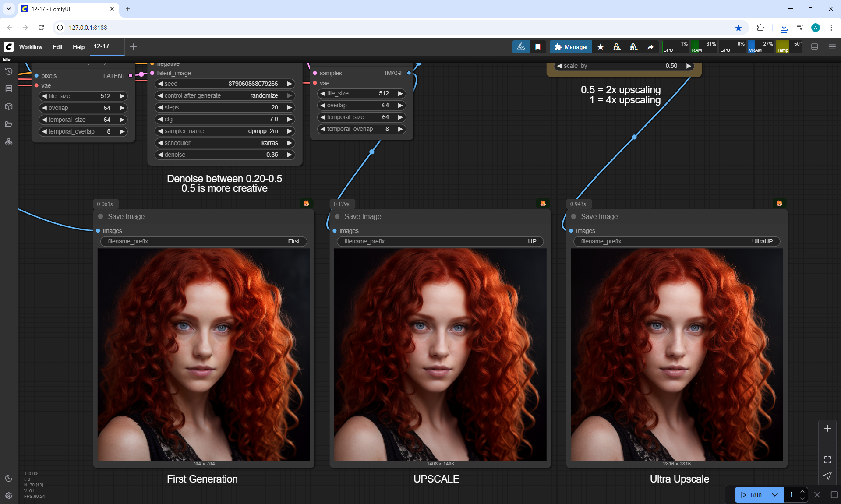
Task: Open the queue history sidebar panel
Action: [x=8, y=71]
